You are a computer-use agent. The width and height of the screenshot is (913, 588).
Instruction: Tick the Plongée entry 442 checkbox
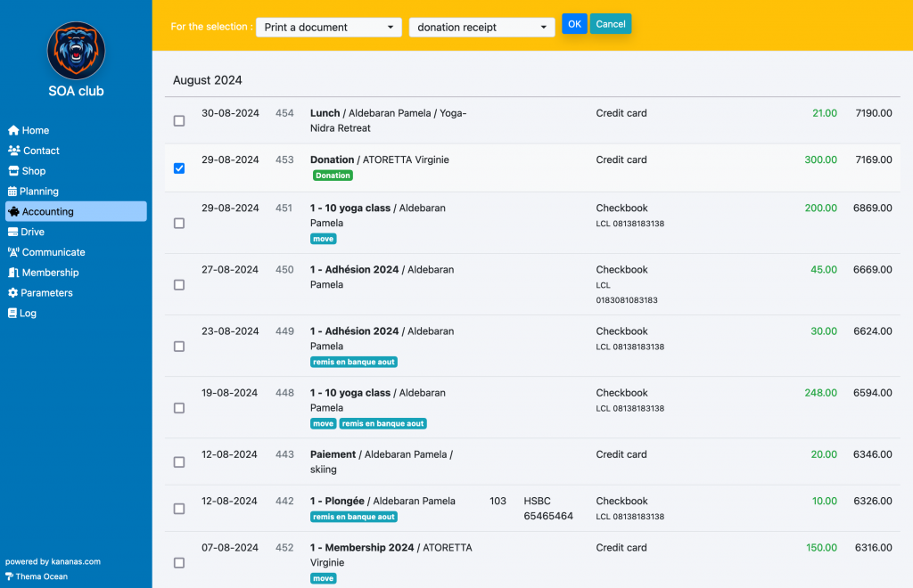[179, 509]
